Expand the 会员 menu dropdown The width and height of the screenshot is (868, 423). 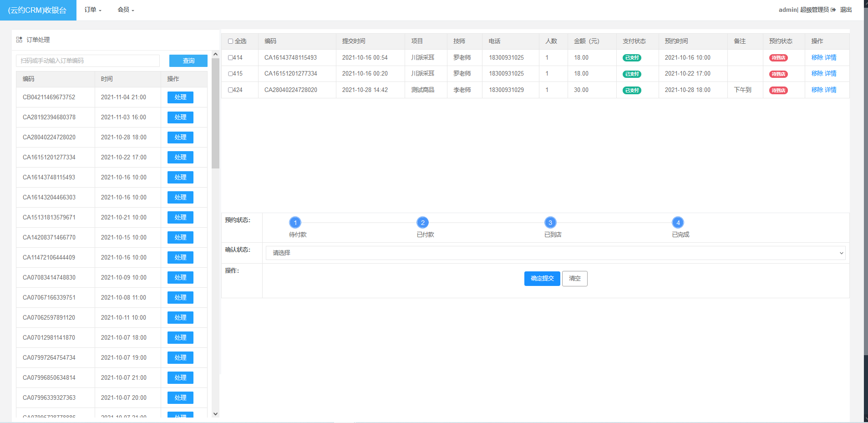tap(126, 10)
